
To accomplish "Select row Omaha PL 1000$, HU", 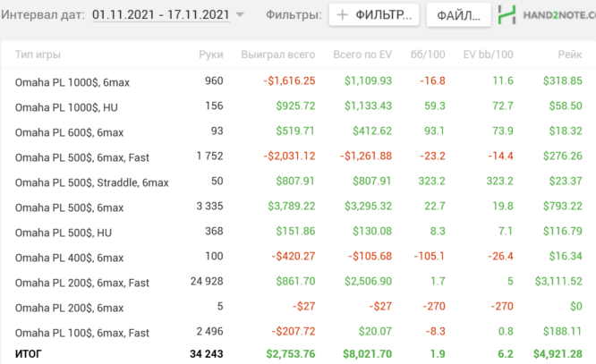I will click(x=298, y=106).
